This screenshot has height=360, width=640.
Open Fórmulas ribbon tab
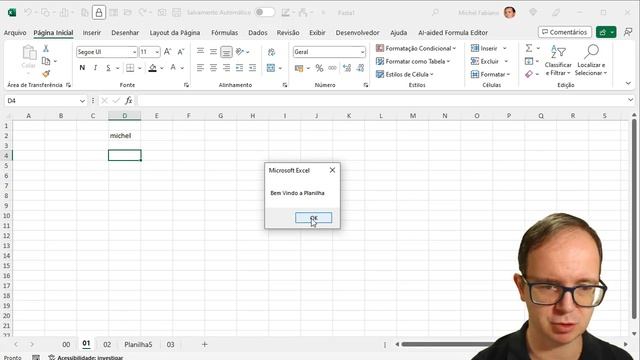[224, 33]
